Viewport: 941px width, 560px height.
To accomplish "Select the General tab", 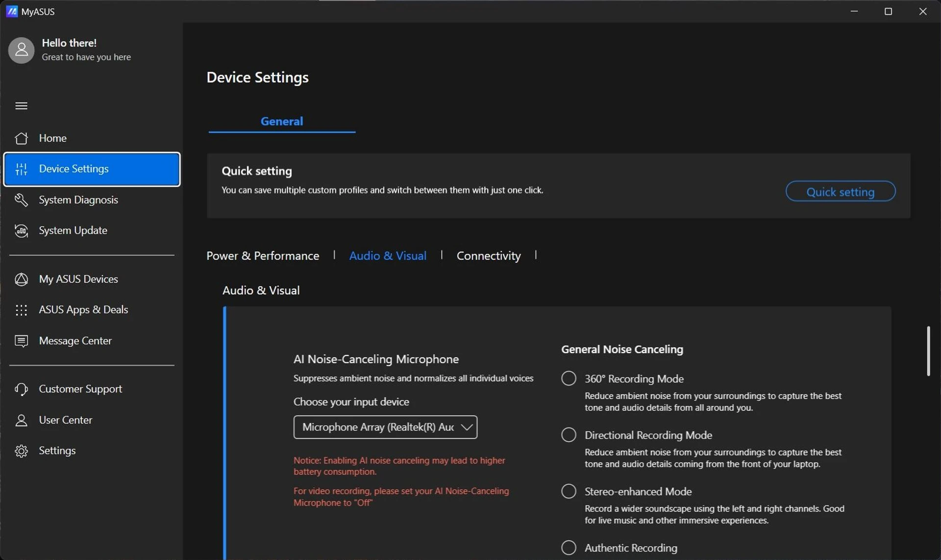I will click(x=282, y=121).
